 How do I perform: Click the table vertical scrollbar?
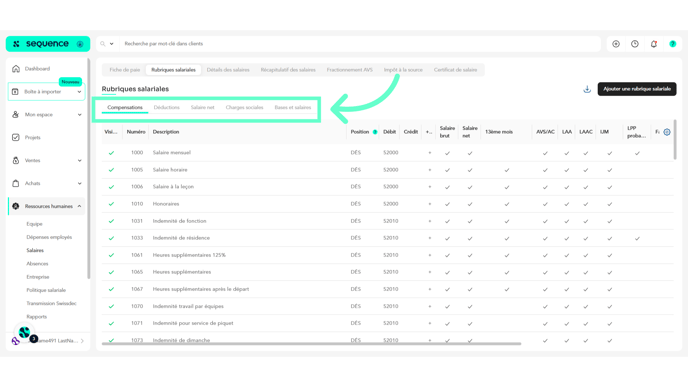click(675, 140)
